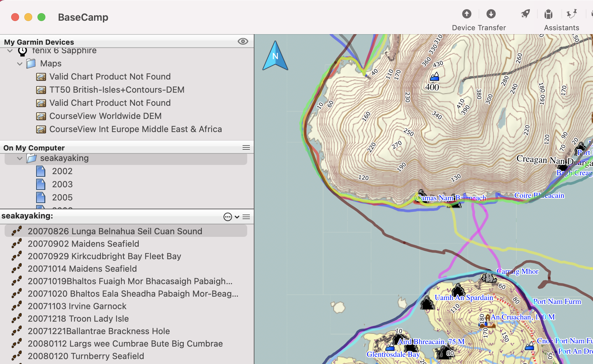The width and height of the screenshot is (593, 364).
Task: Click track icon for 20080112 Largs wee Cumbrae
Action: 17,344
